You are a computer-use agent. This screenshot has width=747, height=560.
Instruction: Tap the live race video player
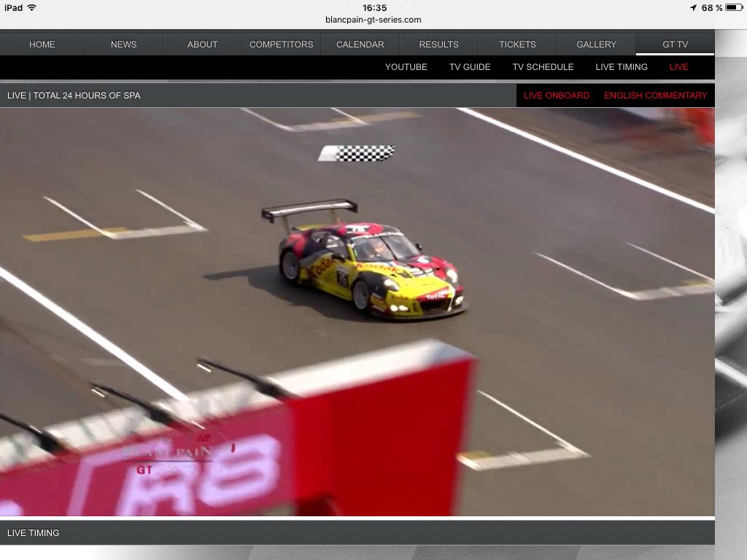[x=357, y=312]
